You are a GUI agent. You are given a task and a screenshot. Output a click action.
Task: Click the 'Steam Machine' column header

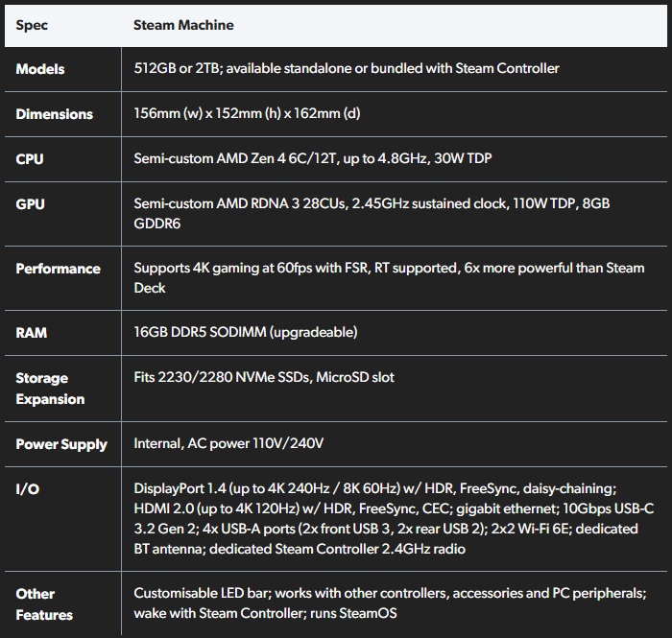[x=183, y=25]
